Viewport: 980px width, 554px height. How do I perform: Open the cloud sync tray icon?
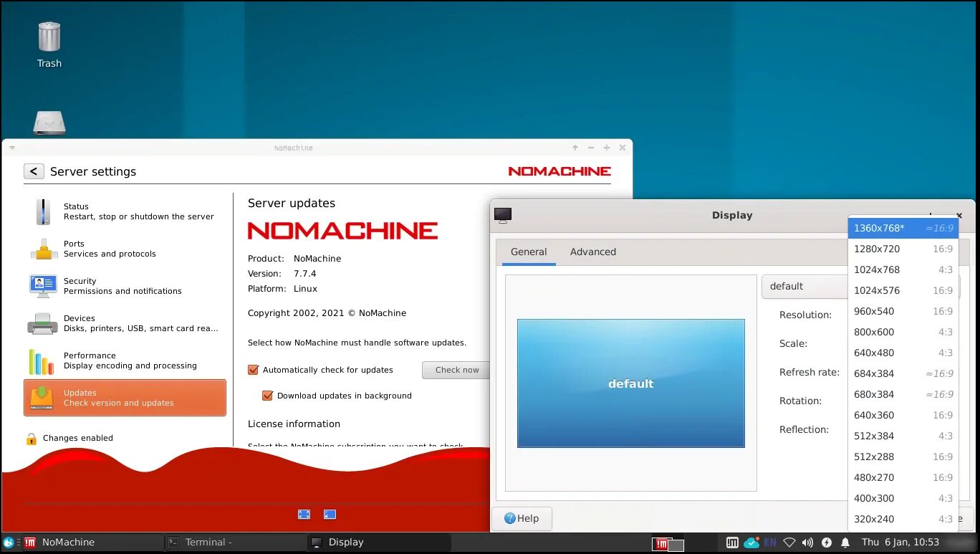[751, 543]
